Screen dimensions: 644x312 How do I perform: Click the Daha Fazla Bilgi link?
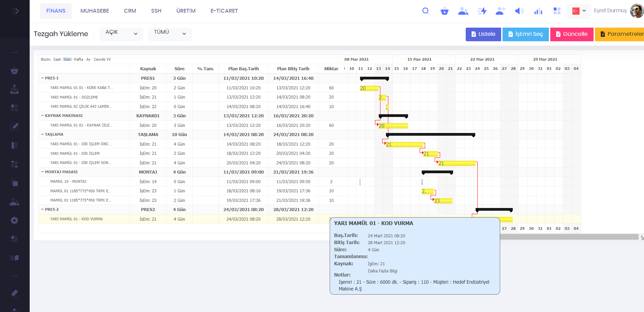(x=383, y=271)
